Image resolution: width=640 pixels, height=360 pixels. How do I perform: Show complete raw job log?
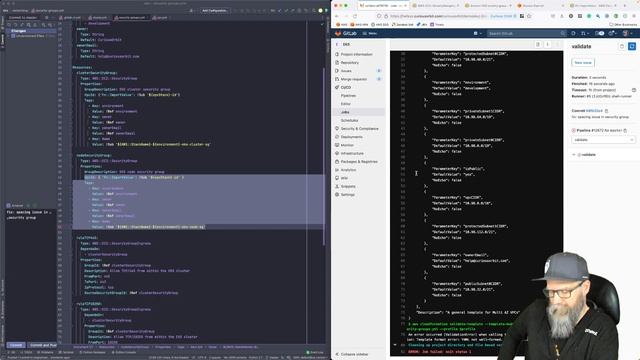538,44
